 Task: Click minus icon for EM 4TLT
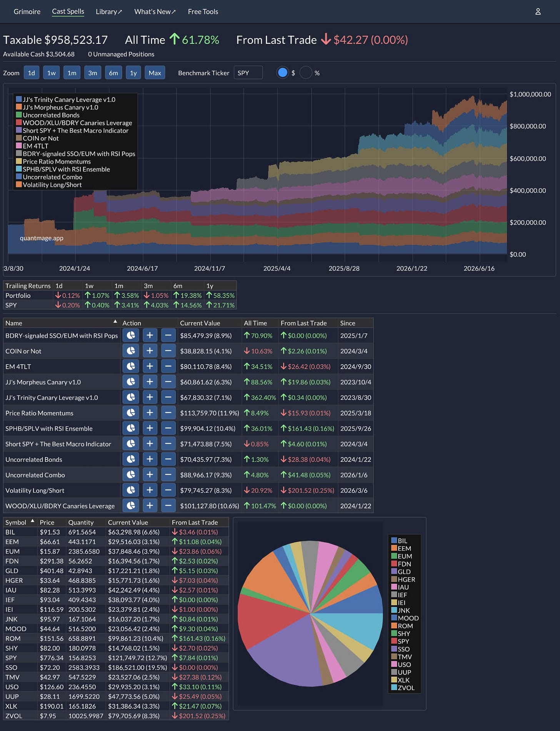click(x=168, y=366)
